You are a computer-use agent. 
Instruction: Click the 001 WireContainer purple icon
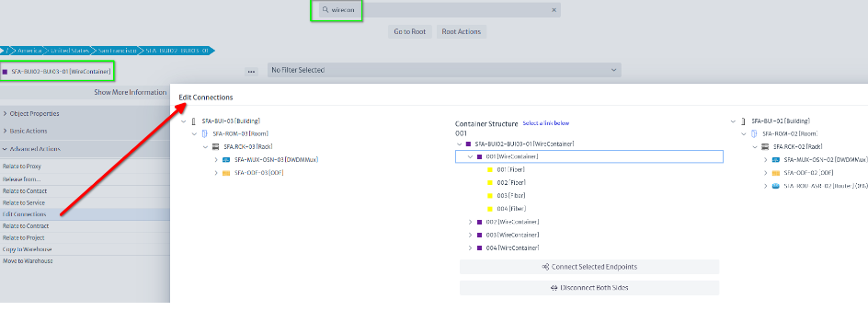tap(479, 156)
